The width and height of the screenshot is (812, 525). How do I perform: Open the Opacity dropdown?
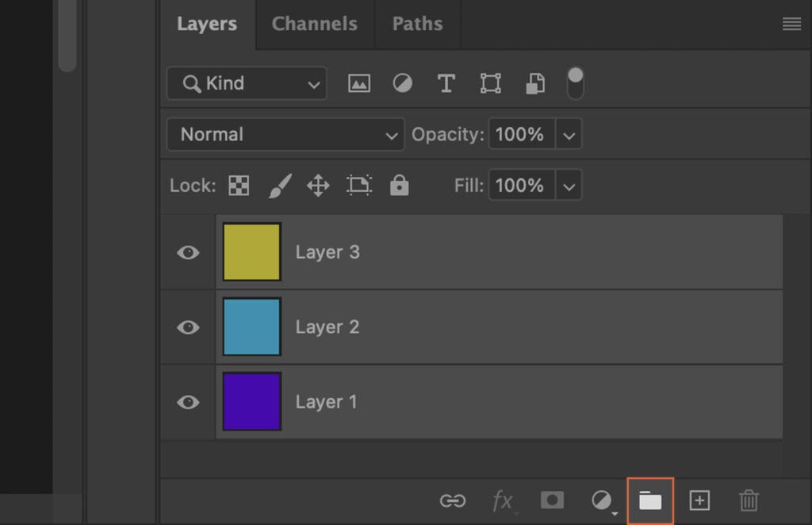point(569,134)
